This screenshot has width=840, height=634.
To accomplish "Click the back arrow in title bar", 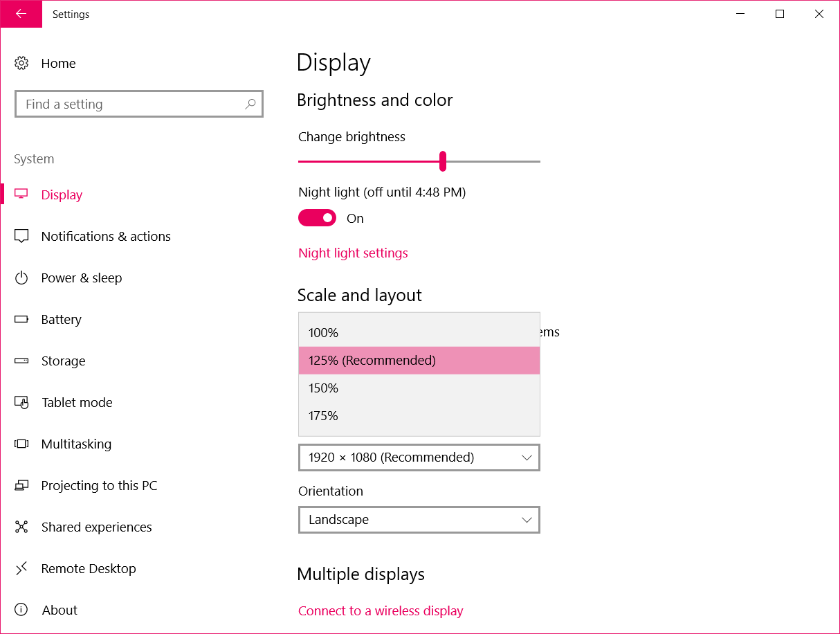I will click(21, 14).
